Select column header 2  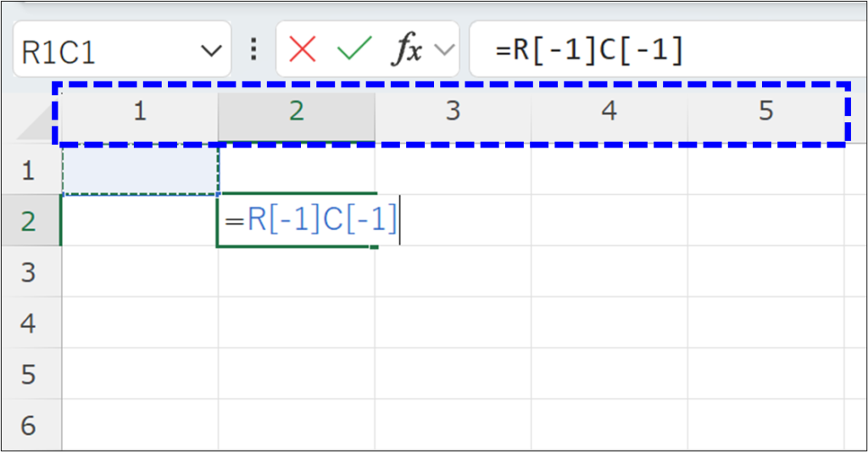click(296, 111)
